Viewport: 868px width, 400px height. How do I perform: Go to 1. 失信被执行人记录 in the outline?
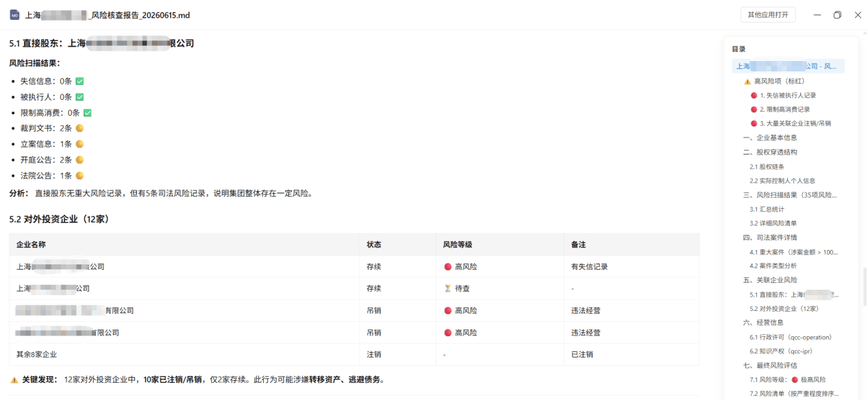(x=783, y=95)
